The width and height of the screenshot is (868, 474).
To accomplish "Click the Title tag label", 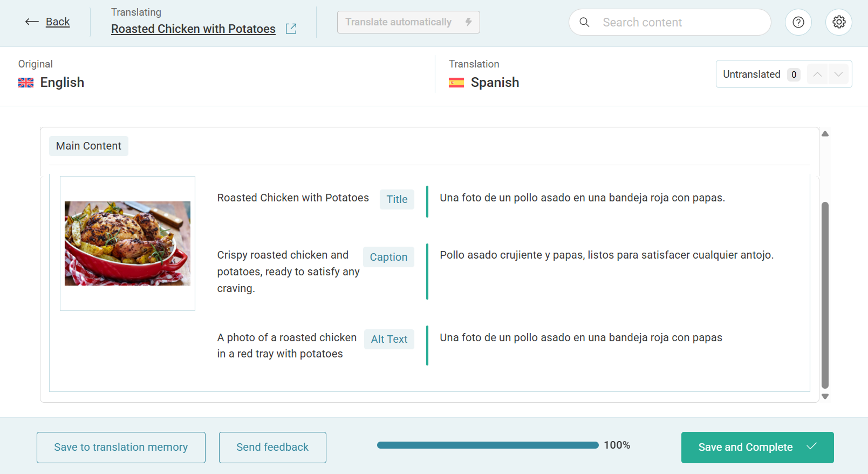I will (397, 199).
